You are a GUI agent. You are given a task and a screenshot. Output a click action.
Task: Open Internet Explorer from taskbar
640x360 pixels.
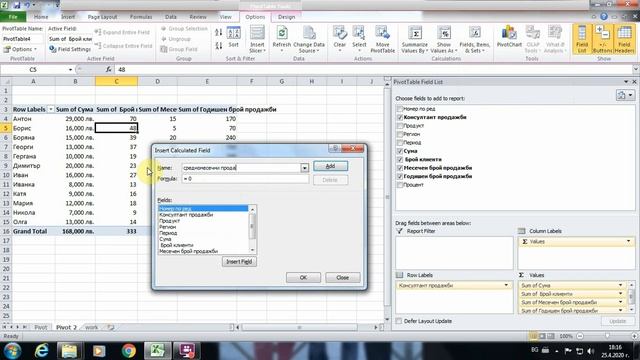tap(42, 351)
